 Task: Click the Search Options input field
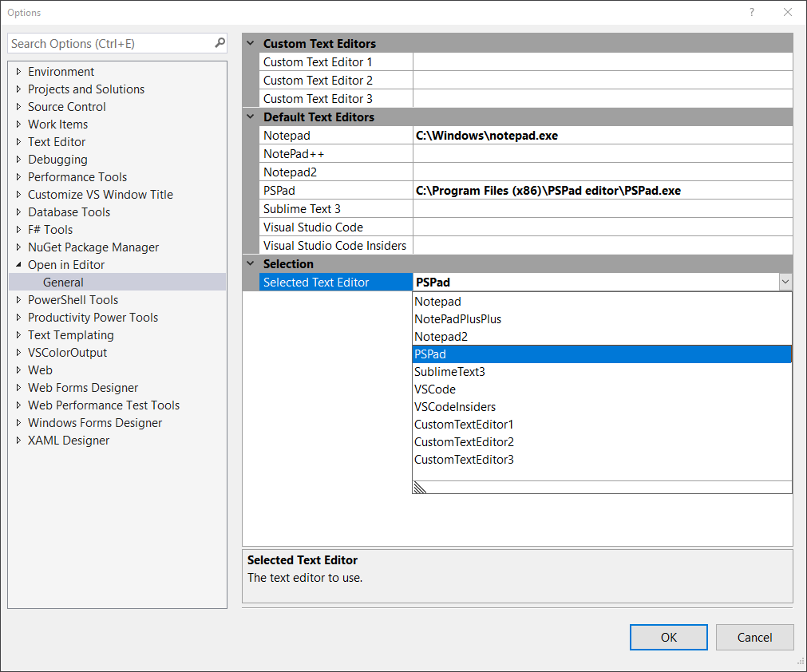click(x=110, y=43)
